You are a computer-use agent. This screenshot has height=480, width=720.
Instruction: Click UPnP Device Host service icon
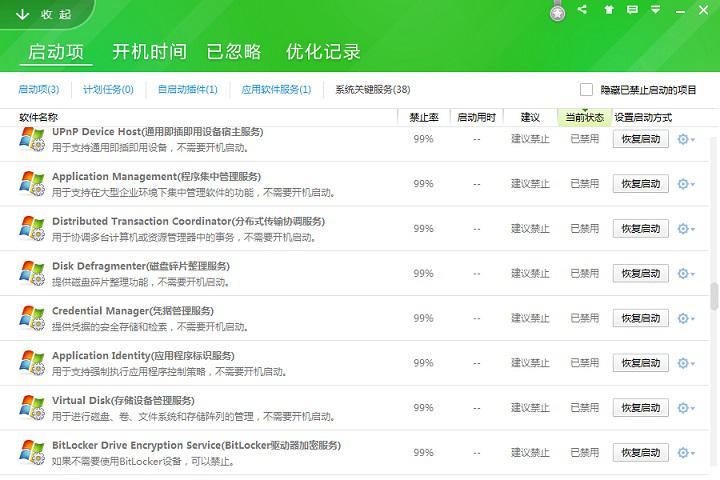pyautogui.click(x=32, y=139)
